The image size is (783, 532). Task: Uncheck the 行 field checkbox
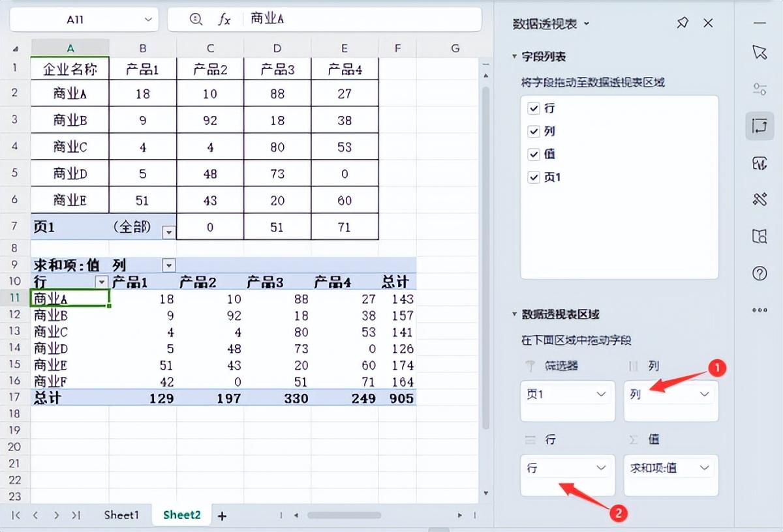click(534, 109)
